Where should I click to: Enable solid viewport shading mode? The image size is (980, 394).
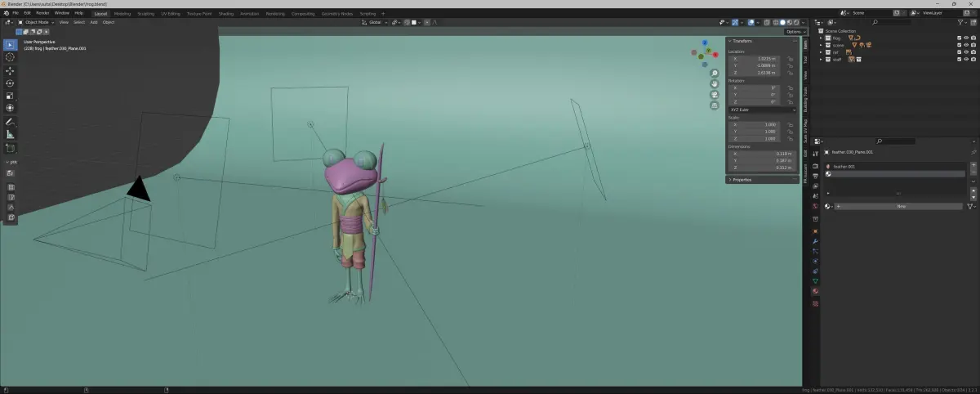coord(782,22)
